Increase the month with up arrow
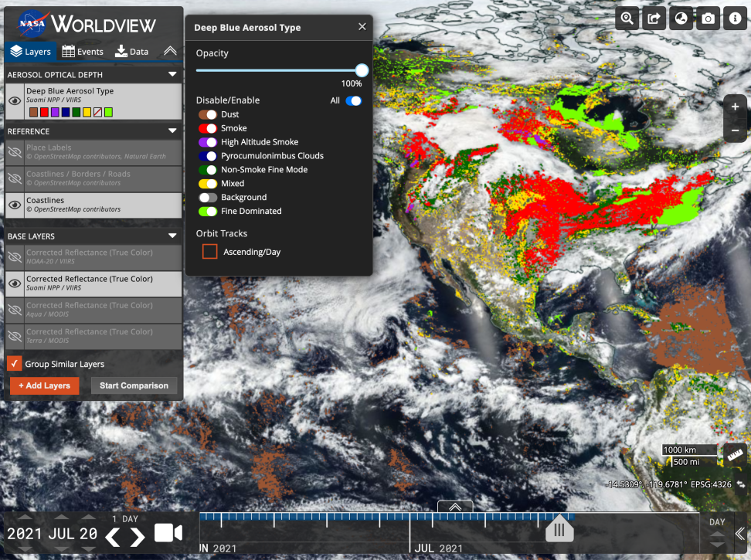This screenshot has width=751, height=560. point(61,518)
